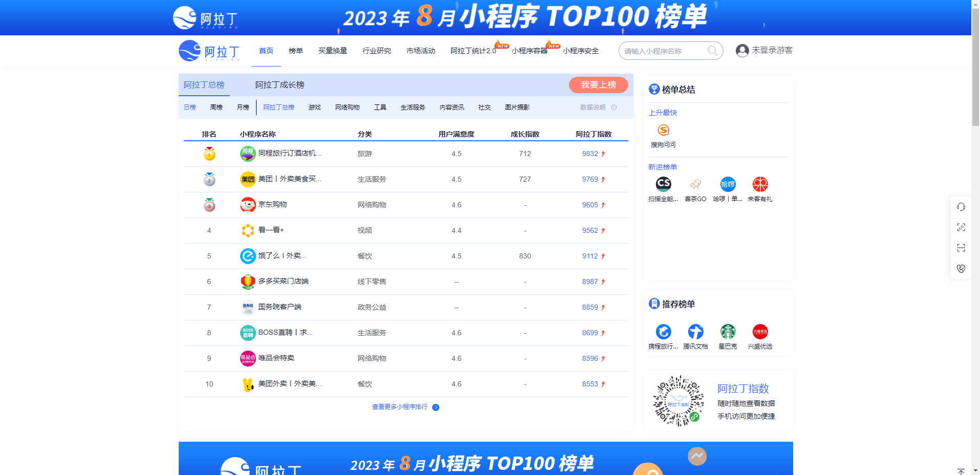The width and height of the screenshot is (980, 475).
Task: Open the 榜单 menu item
Action: tap(296, 51)
